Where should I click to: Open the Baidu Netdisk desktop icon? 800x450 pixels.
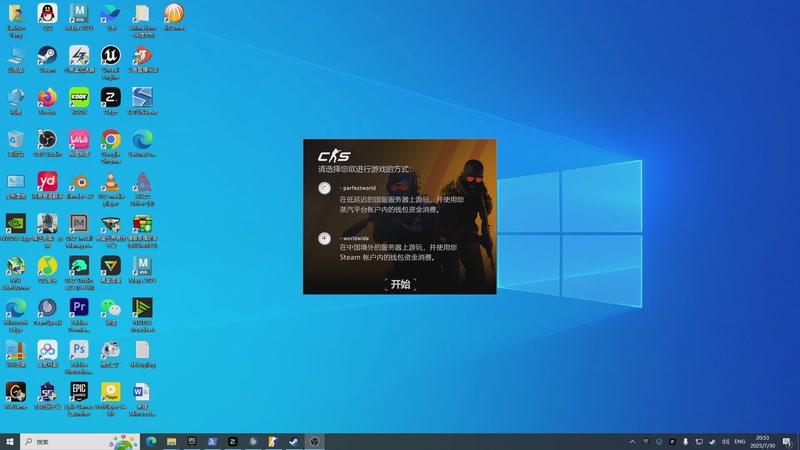pos(47,354)
